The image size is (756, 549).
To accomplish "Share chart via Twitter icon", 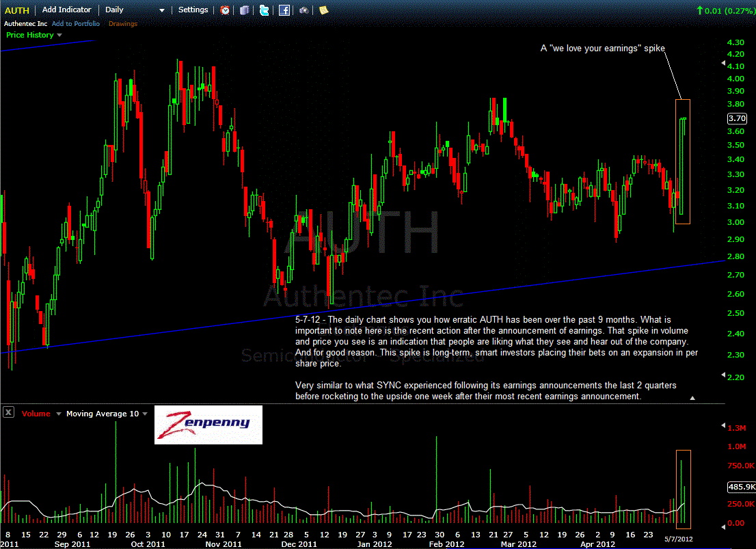I will (265, 10).
